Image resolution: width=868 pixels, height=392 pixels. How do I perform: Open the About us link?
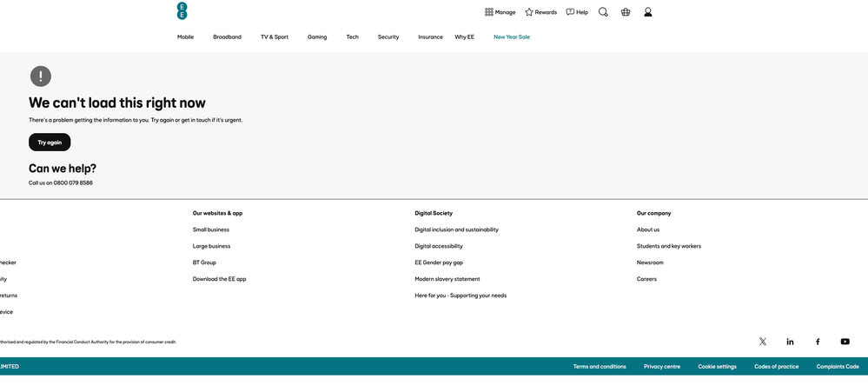647,229
